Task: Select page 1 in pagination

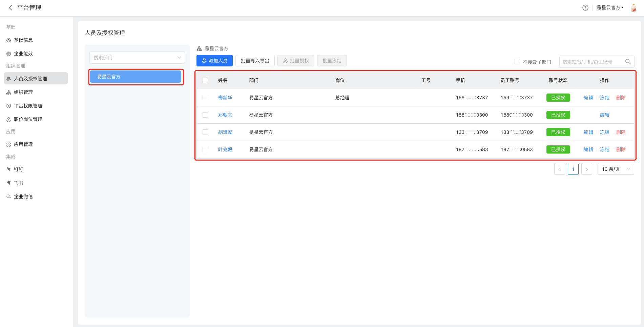Action: coord(573,169)
